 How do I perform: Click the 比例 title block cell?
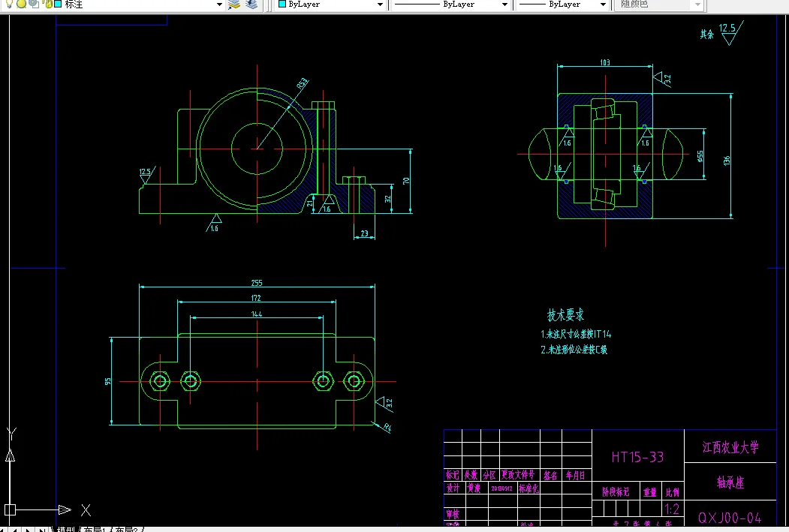pyautogui.click(x=672, y=492)
